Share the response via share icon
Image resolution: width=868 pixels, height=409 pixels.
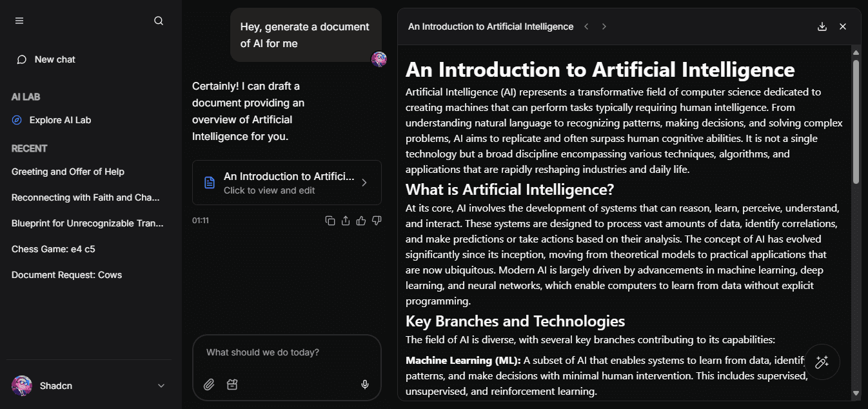[346, 221]
